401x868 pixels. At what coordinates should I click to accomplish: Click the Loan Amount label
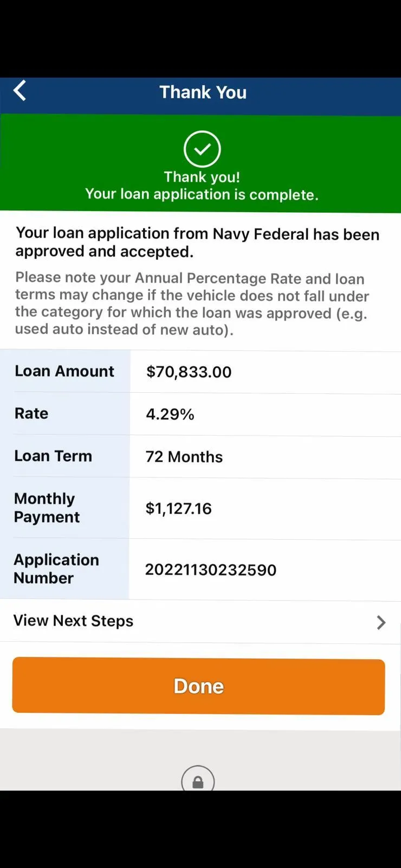tap(64, 371)
